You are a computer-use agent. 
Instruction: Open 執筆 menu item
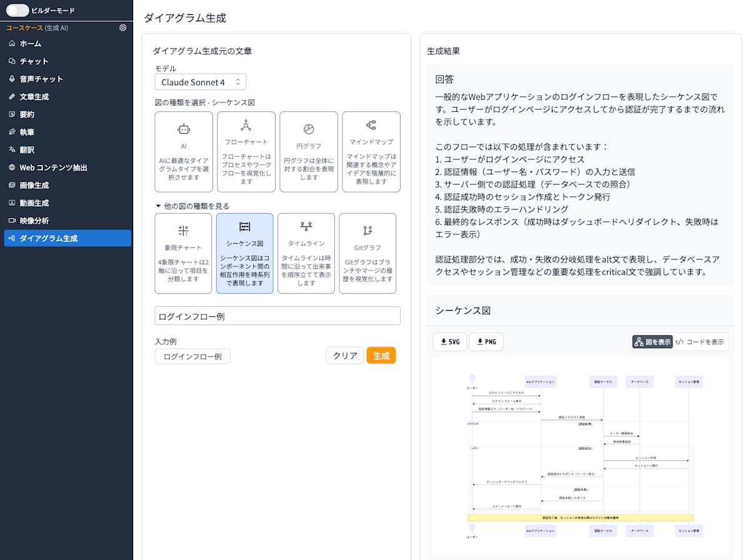tap(67, 132)
